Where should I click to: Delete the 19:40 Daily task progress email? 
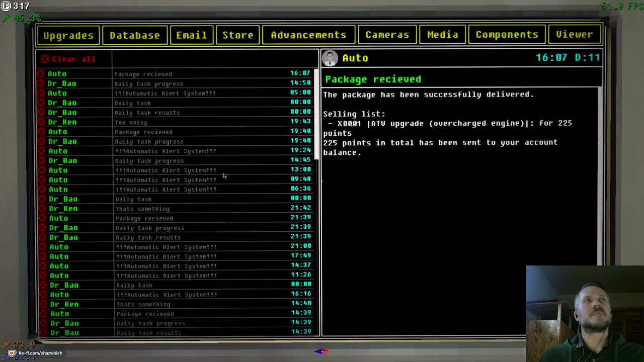41,141
